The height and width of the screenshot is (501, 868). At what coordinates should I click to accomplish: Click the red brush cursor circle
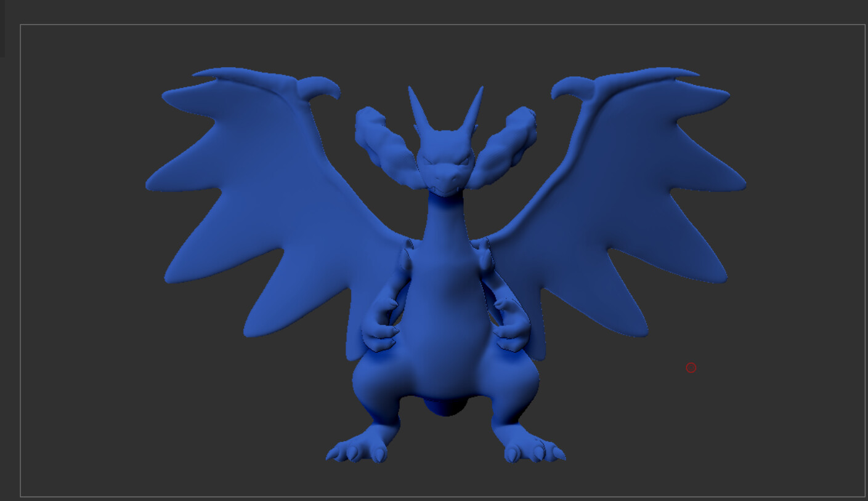tap(691, 367)
